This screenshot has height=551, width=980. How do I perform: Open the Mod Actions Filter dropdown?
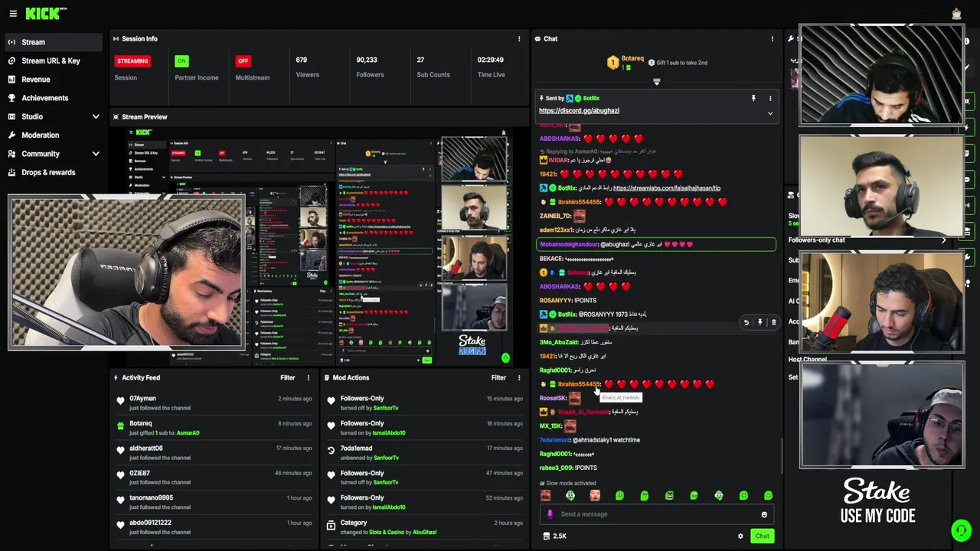(498, 378)
